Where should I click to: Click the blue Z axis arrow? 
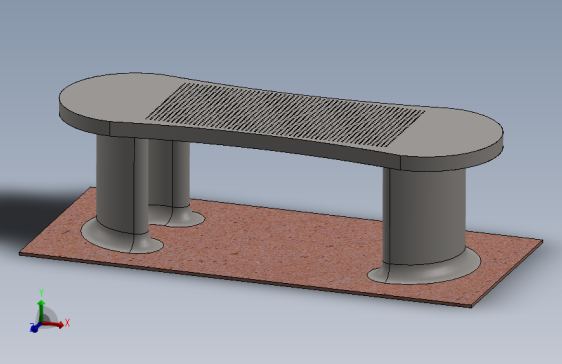(35, 327)
